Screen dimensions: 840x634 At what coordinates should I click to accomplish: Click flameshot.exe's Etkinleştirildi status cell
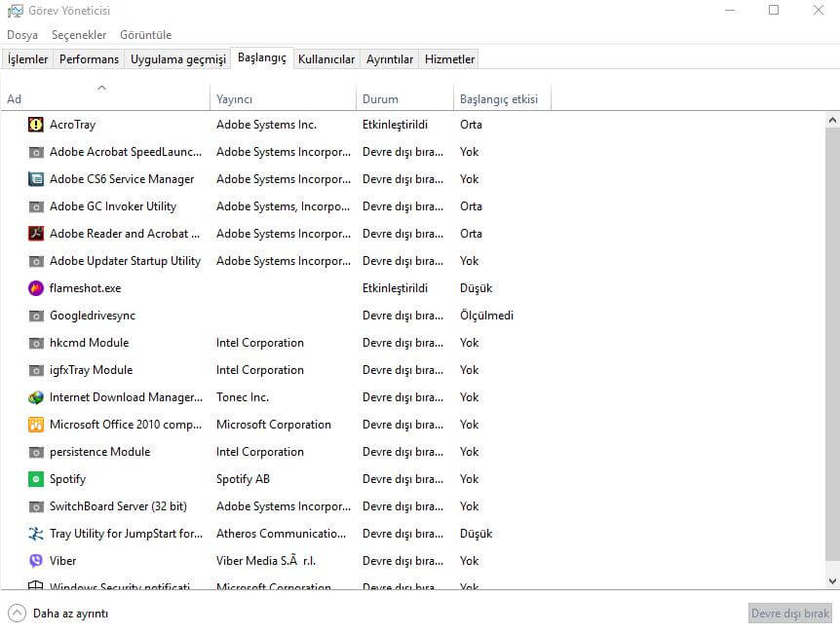pyautogui.click(x=396, y=288)
